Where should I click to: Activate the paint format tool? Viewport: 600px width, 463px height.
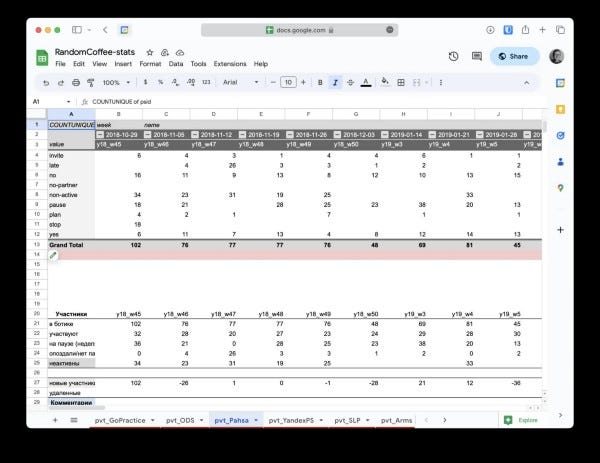click(91, 83)
